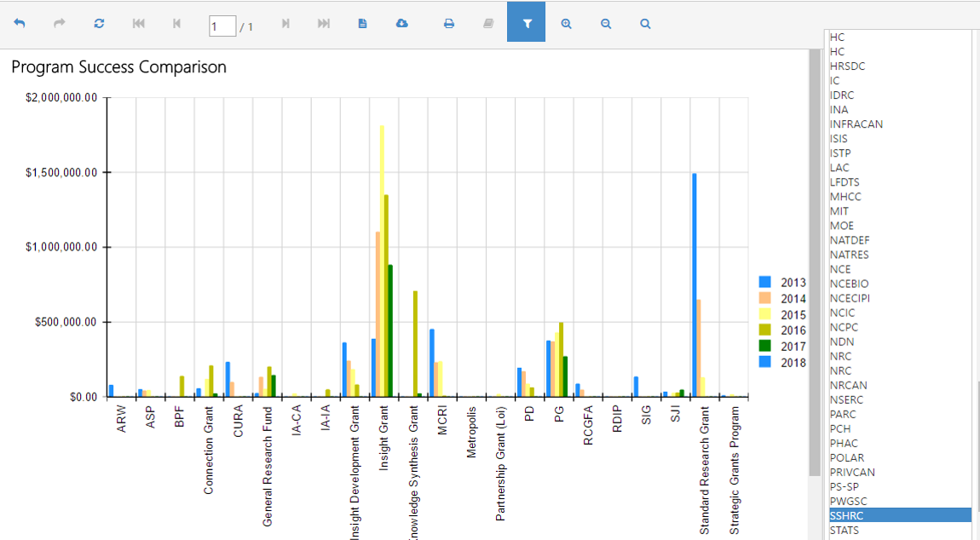980x540 pixels.
Task: Click the cloud download icon
Action: tap(402, 24)
